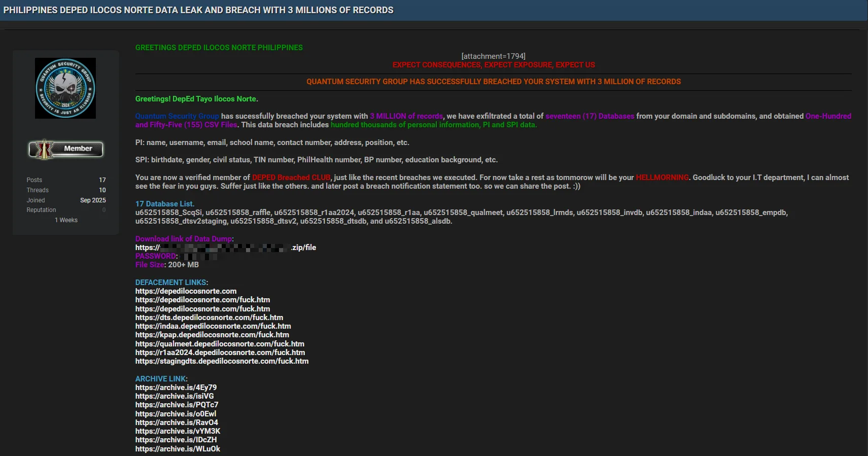
Task: Click the Quantum Security Group skull avatar
Action: tap(65, 88)
